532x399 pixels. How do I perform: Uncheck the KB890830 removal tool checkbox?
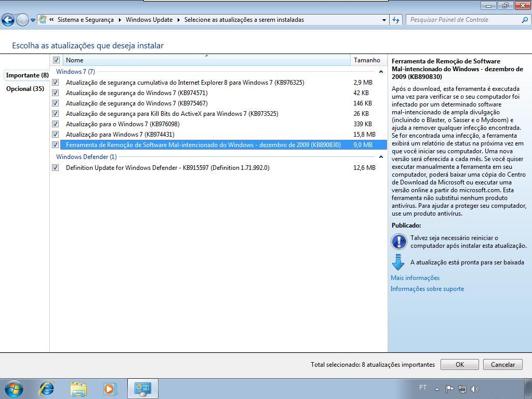pos(56,145)
